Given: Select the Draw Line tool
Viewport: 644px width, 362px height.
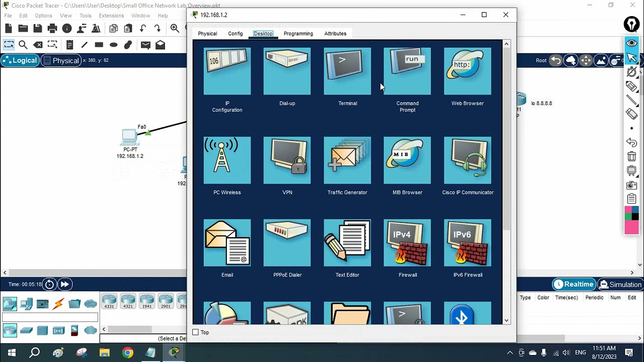Looking at the screenshot, I should [84, 45].
